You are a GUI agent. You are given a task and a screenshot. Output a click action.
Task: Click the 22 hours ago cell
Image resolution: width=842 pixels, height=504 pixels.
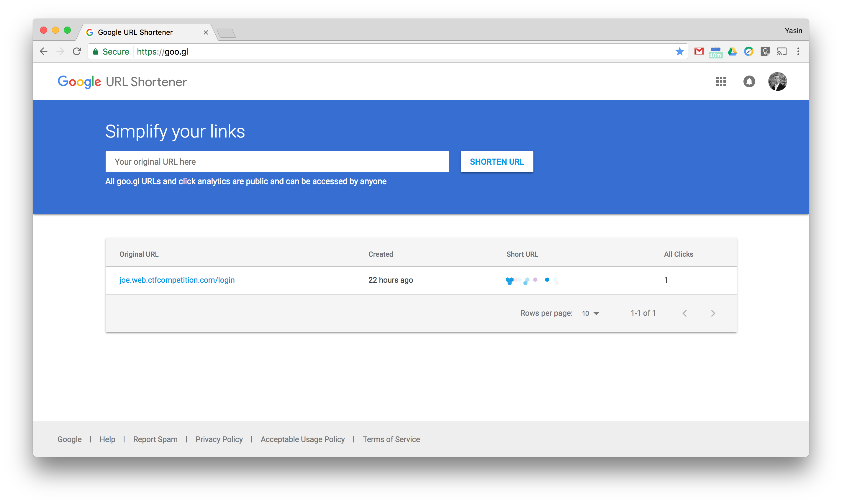coord(390,280)
